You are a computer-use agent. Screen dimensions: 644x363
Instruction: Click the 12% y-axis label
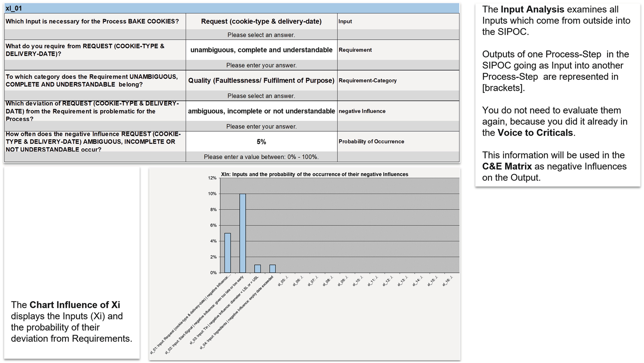click(212, 178)
